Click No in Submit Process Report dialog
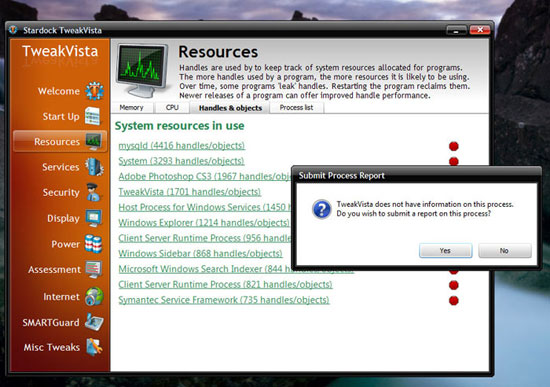 [505, 251]
